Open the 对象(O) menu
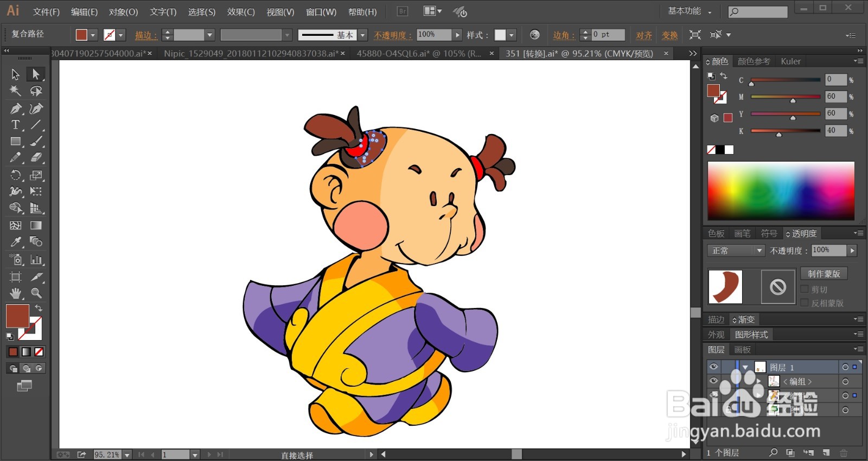Viewport: 868px width, 461px height. [123, 12]
